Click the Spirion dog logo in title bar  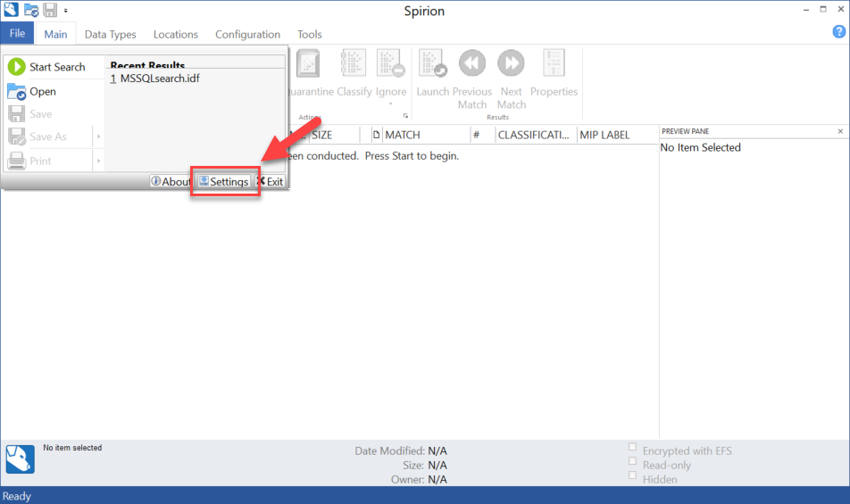[x=11, y=9]
